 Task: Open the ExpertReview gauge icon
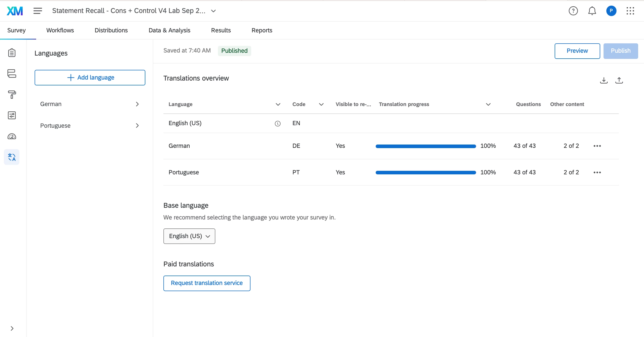(12, 136)
